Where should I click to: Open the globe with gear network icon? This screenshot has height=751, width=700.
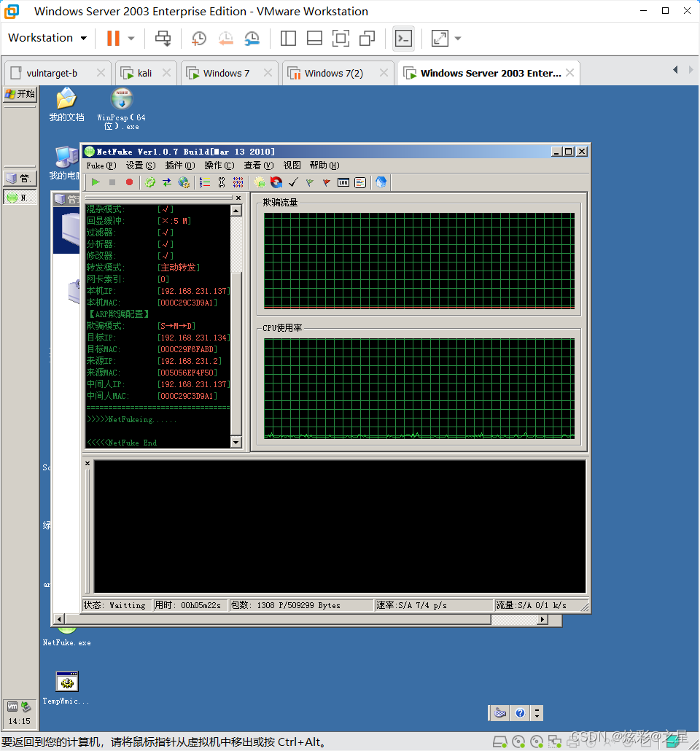point(184,182)
